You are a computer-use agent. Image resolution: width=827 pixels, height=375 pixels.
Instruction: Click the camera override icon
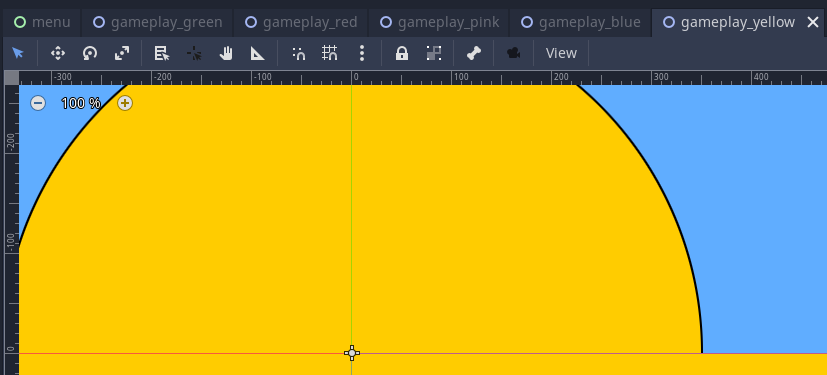(513, 53)
